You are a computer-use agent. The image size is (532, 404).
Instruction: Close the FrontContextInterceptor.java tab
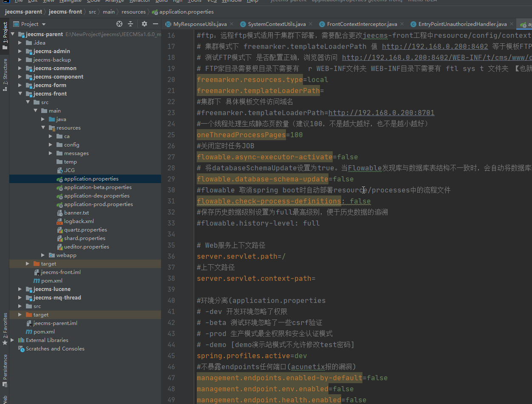click(403, 24)
